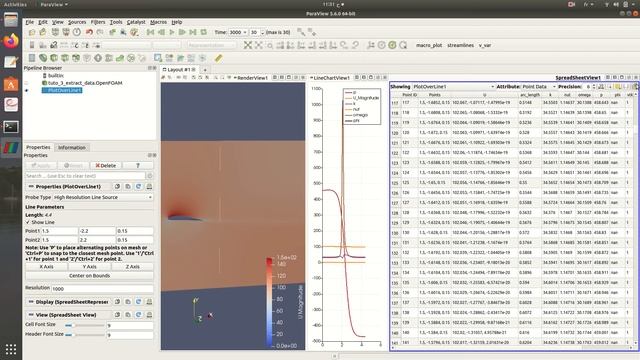The width and height of the screenshot is (640, 360).
Task: Apply the Threshold filter icon
Action: click(x=76, y=58)
